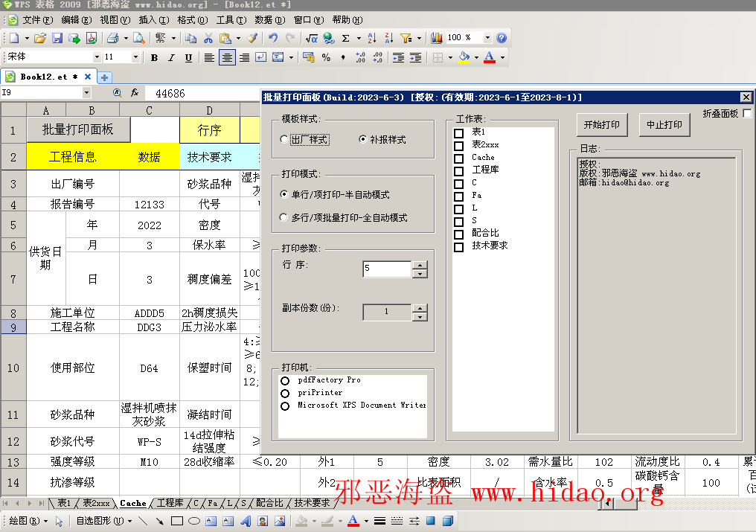Check the 表1 worksheet checkbox
The height and width of the screenshot is (532, 756).
pyautogui.click(x=459, y=133)
